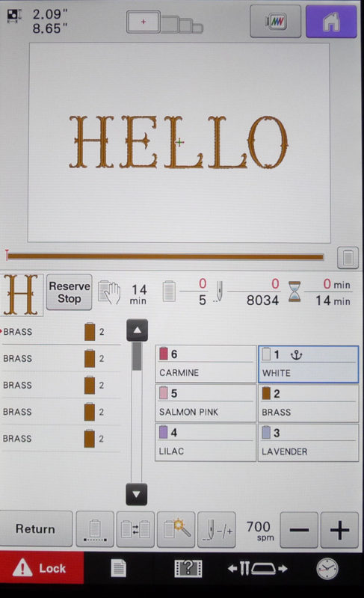The height and width of the screenshot is (598, 364).
Task: Select needle bar 1 WHITE with anchor
Action: (309, 364)
